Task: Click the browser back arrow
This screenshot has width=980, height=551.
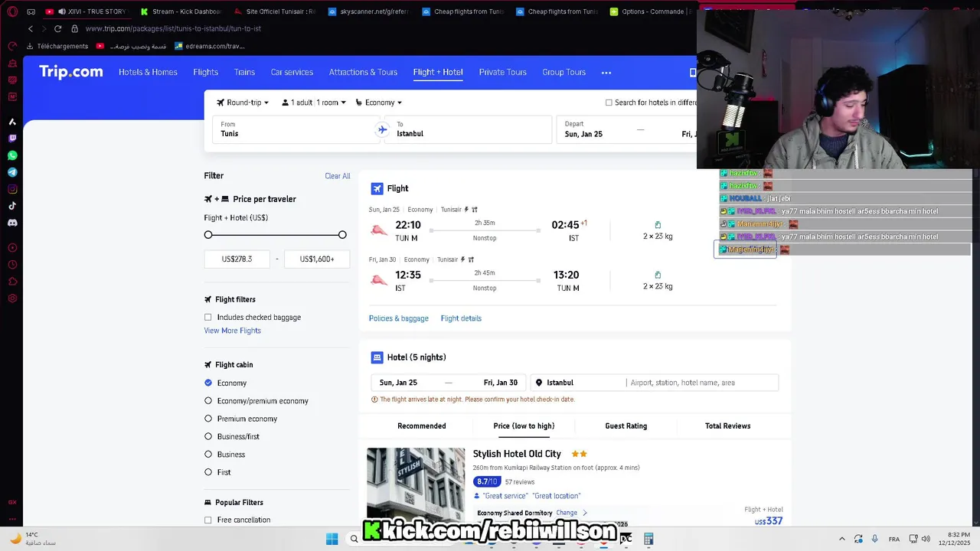Action: [x=31, y=28]
